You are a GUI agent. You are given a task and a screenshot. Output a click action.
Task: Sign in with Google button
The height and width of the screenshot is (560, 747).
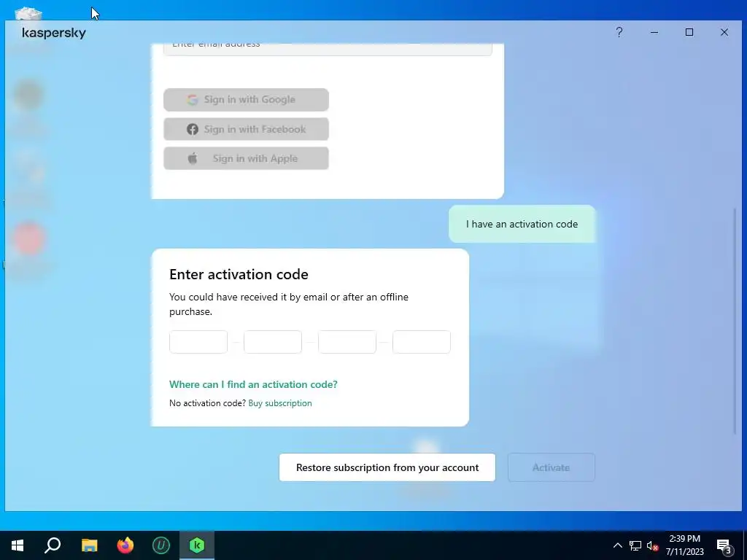[246, 99]
